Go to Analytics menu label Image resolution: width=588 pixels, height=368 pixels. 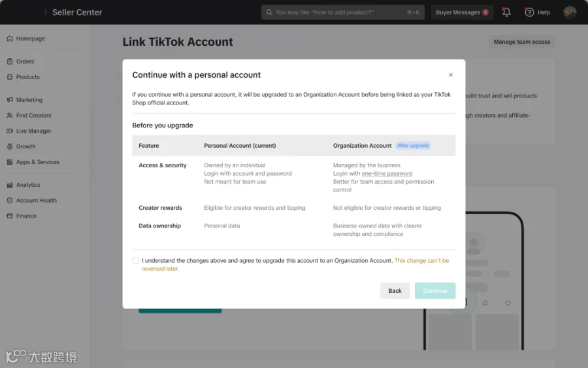coord(28,184)
